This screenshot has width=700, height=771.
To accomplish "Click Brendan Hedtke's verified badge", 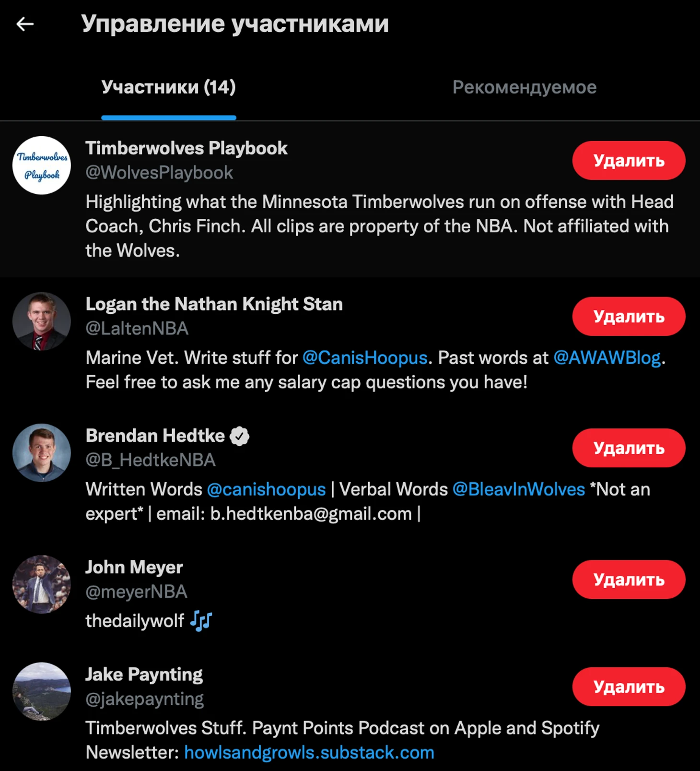I will tap(240, 436).
